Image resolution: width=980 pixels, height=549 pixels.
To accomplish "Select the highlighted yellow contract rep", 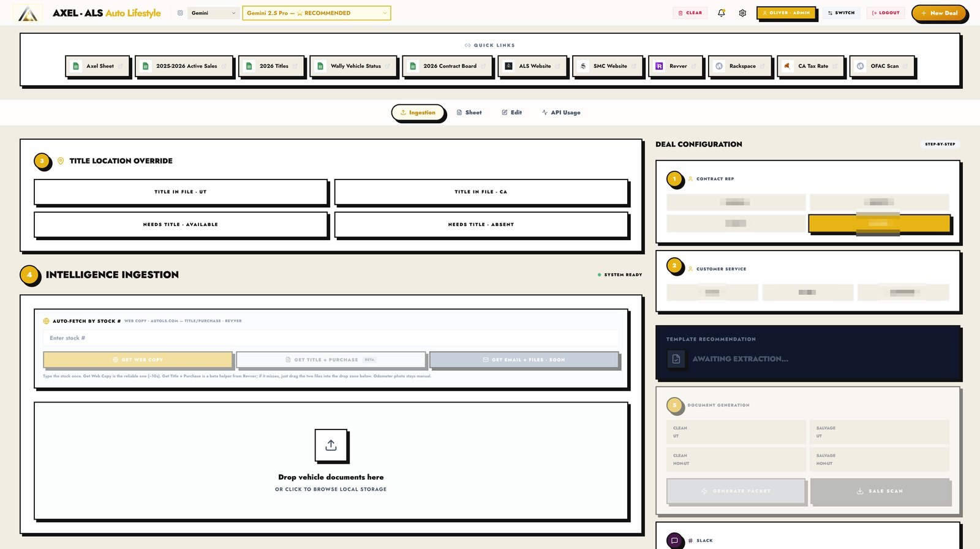I will pyautogui.click(x=879, y=223).
